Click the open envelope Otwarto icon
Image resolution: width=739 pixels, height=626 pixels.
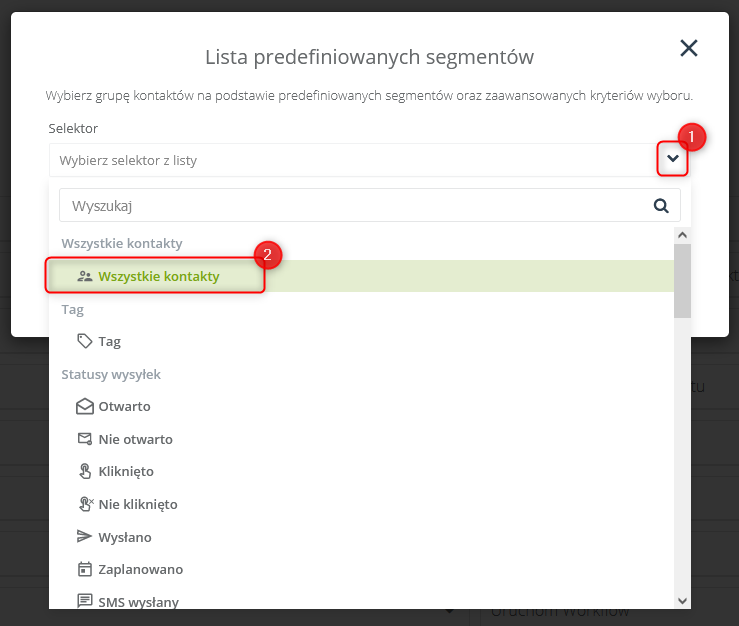(84, 406)
